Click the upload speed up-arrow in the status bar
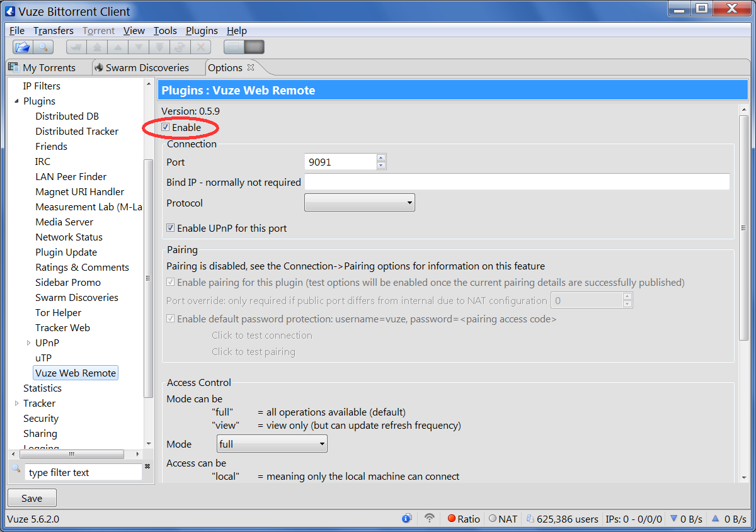The height and width of the screenshot is (532, 756). tap(715, 519)
